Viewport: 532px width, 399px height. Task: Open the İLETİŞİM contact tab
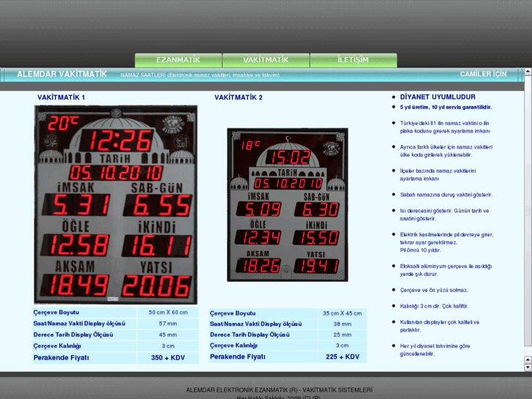353,60
